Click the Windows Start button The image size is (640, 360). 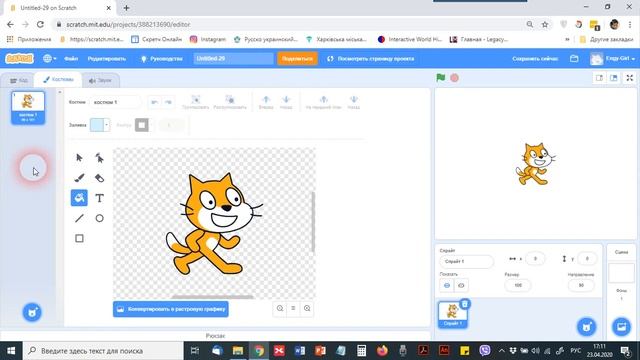coord(11,351)
